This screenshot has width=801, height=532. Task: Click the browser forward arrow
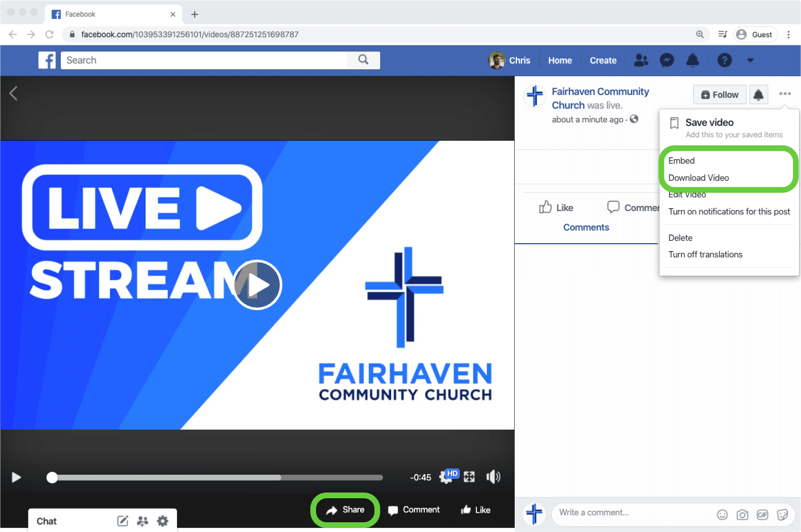pos(31,34)
